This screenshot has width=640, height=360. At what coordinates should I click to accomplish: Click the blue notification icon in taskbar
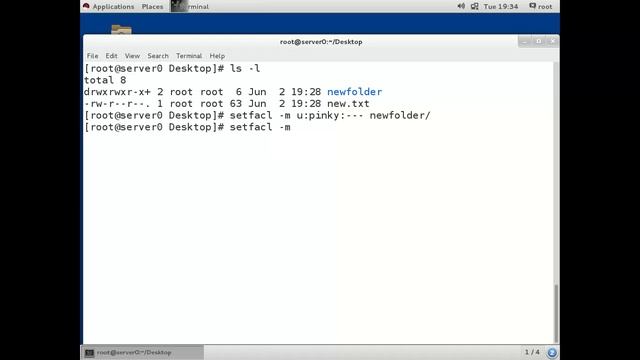552,352
